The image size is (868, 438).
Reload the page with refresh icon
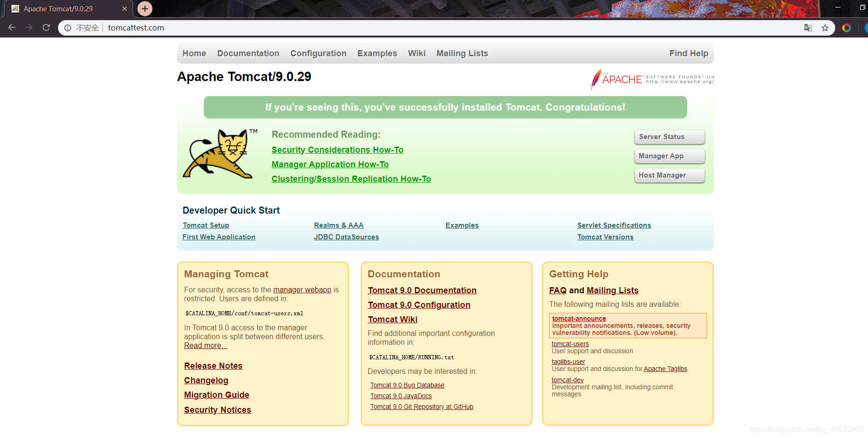46,28
